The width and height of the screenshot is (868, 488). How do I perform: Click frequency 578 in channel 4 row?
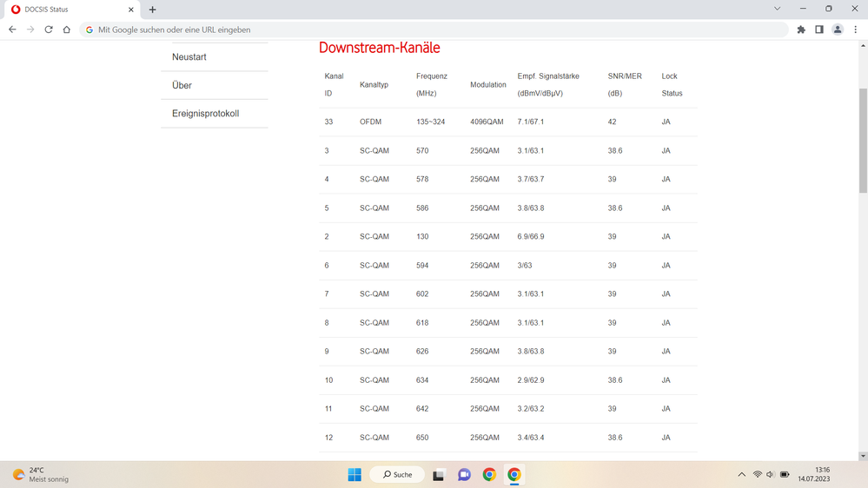[422, 179]
